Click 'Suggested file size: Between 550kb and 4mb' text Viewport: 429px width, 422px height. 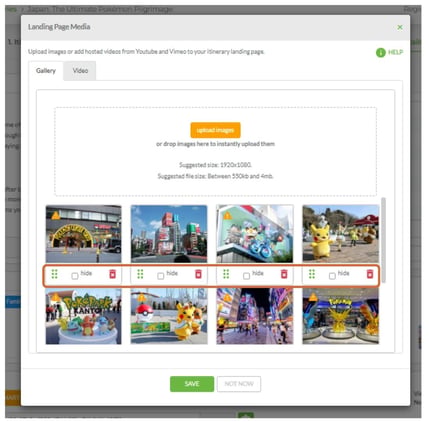click(215, 176)
